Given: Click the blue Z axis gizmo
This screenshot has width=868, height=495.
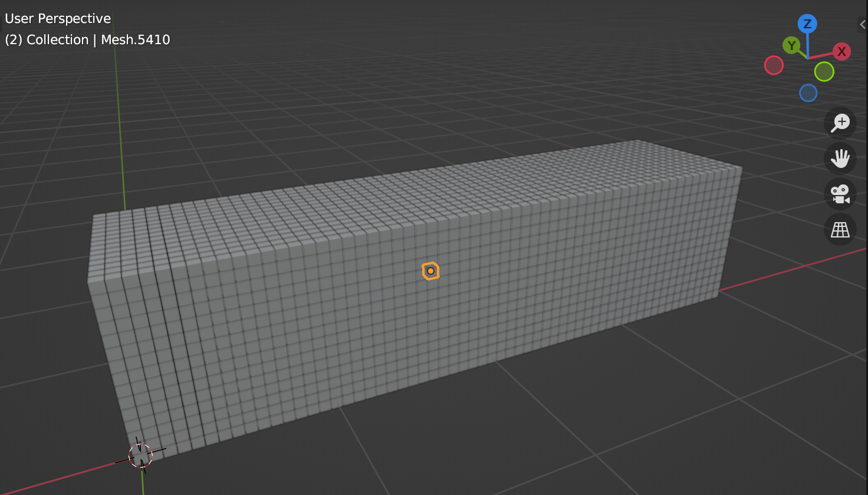Looking at the screenshot, I should [x=807, y=24].
